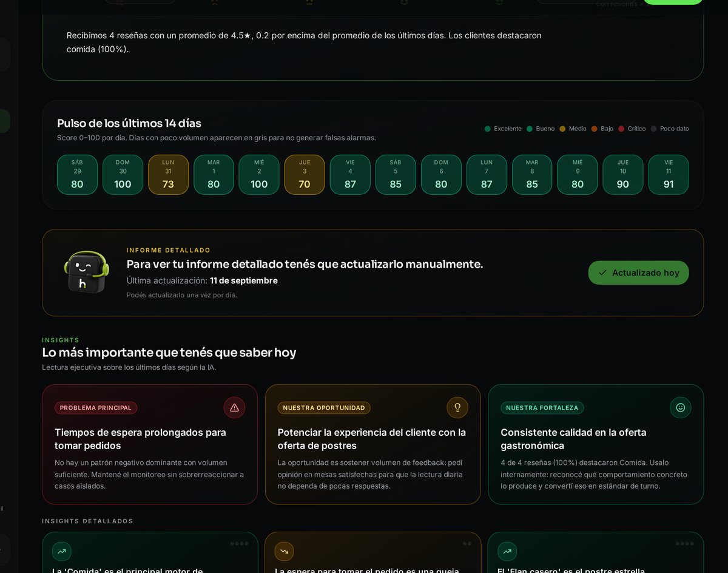Click the Bueno legend dot
Image resolution: width=728 pixels, height=573 pixels.
tap(530, 129)
